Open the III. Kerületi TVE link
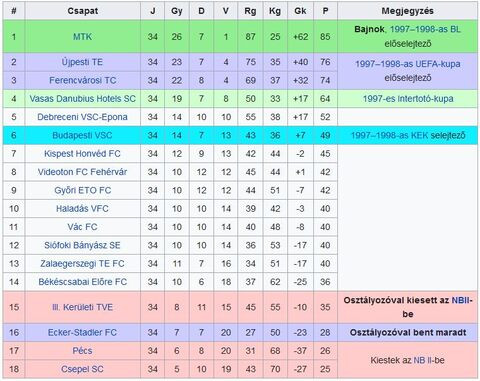 pyautogui.click(x=82, y=307)
